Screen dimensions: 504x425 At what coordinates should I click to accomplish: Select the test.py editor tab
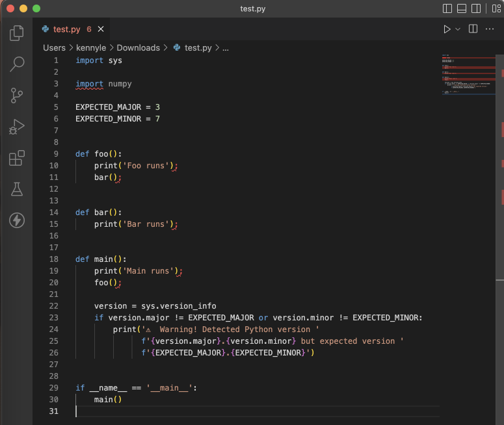pyautogui.click(x=66, y=29)
